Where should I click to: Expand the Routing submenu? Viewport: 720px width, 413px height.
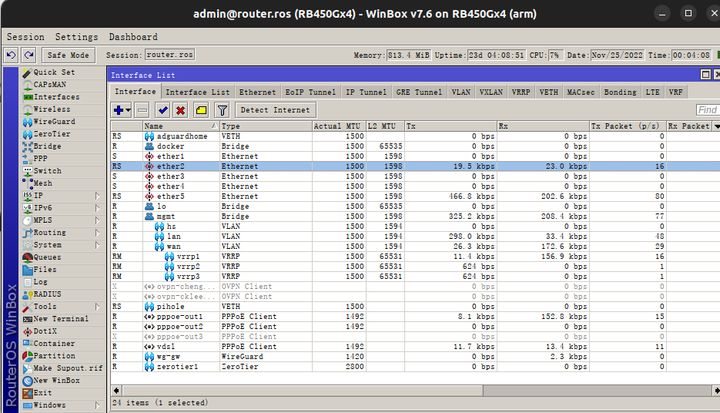click(x=97, y=233)
